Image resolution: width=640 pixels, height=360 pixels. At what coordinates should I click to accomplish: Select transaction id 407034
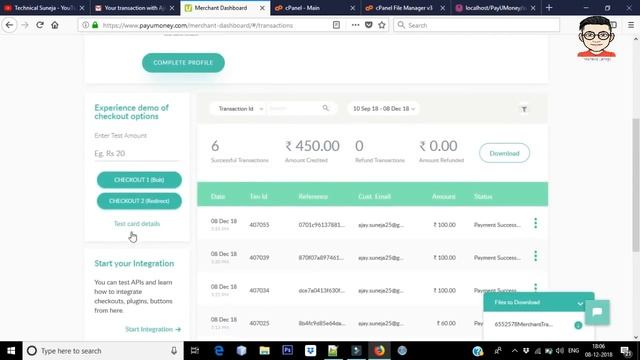click(259, 290)
